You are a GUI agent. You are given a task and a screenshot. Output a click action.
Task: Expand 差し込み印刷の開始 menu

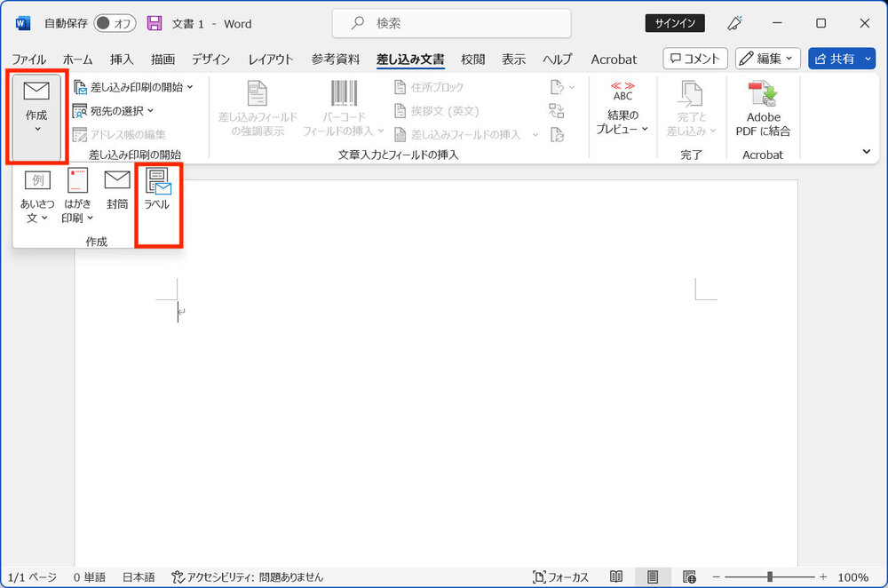click(x=134, y=87)
